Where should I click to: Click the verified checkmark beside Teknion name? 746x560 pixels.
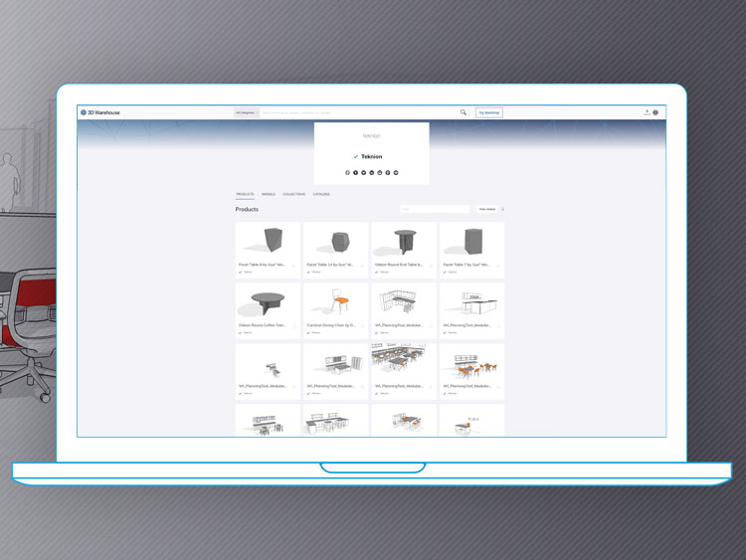[356, 156]
